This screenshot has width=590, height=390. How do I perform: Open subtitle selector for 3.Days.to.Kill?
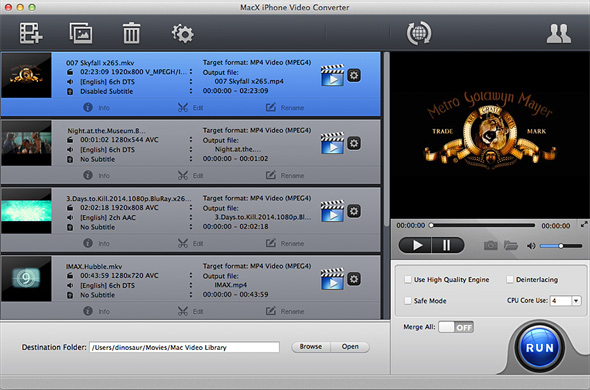[x=191, y=227]
